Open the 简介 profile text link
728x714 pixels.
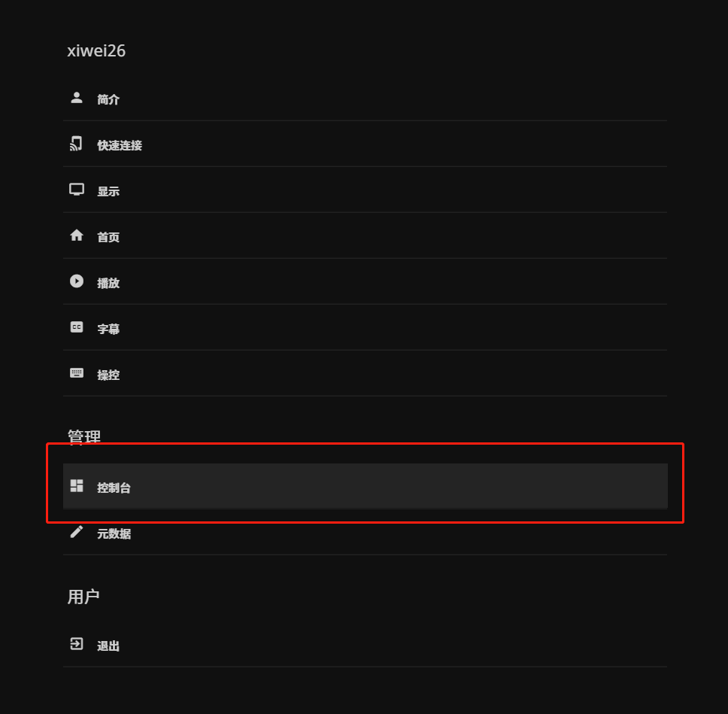click(108, 99)
